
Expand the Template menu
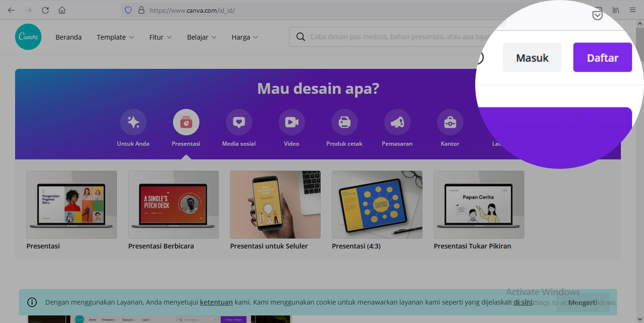115,37
